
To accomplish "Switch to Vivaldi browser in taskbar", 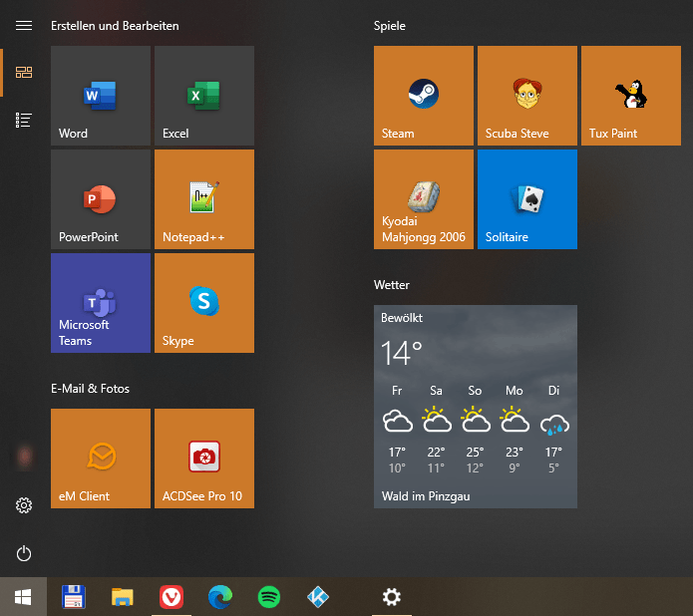I will [172, 597].
